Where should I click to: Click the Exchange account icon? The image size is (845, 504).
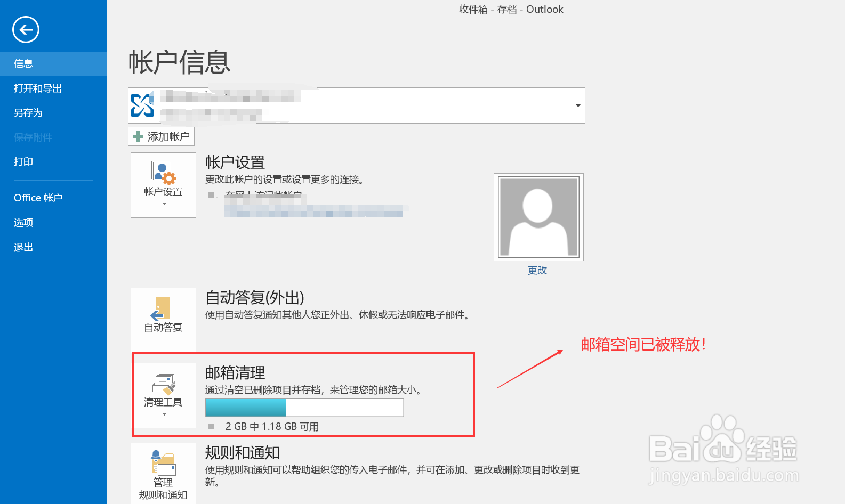coord(142,105)
